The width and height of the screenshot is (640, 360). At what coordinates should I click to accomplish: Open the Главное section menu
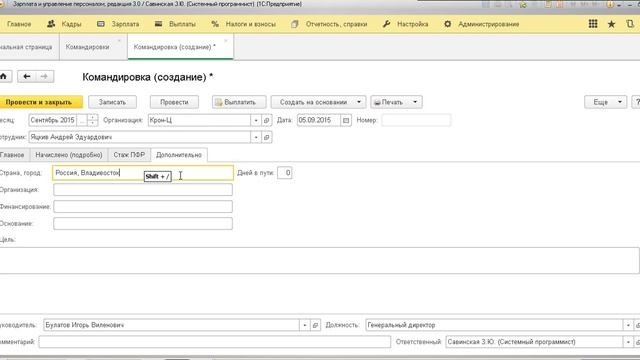19,24
